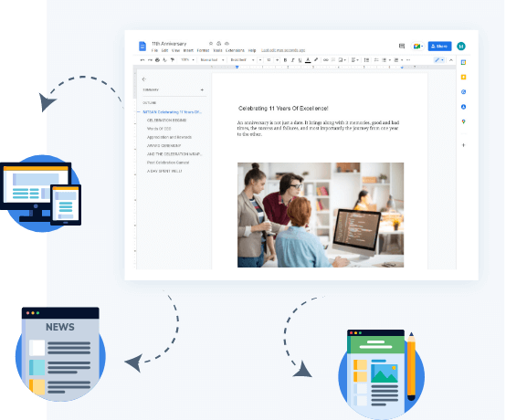Open the Google Meet call dropdown

pos(418,47)
